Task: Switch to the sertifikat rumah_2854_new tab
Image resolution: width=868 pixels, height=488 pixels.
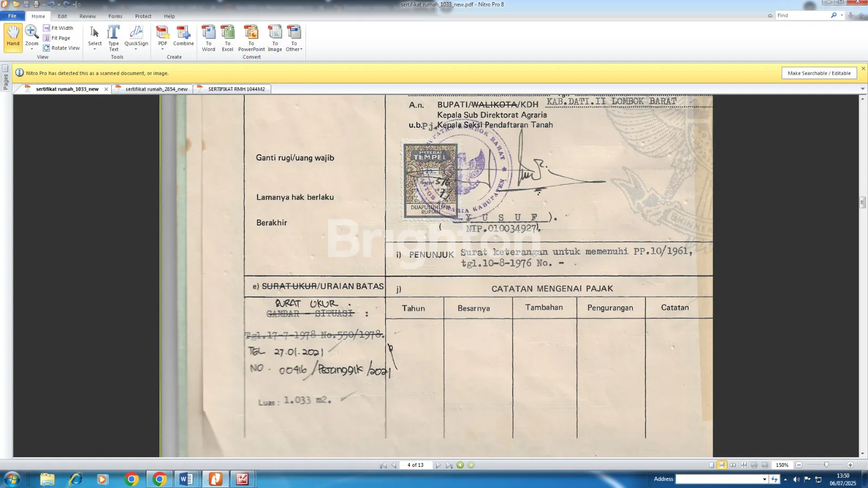Action: pyautogui.click(x=156, y=89)
